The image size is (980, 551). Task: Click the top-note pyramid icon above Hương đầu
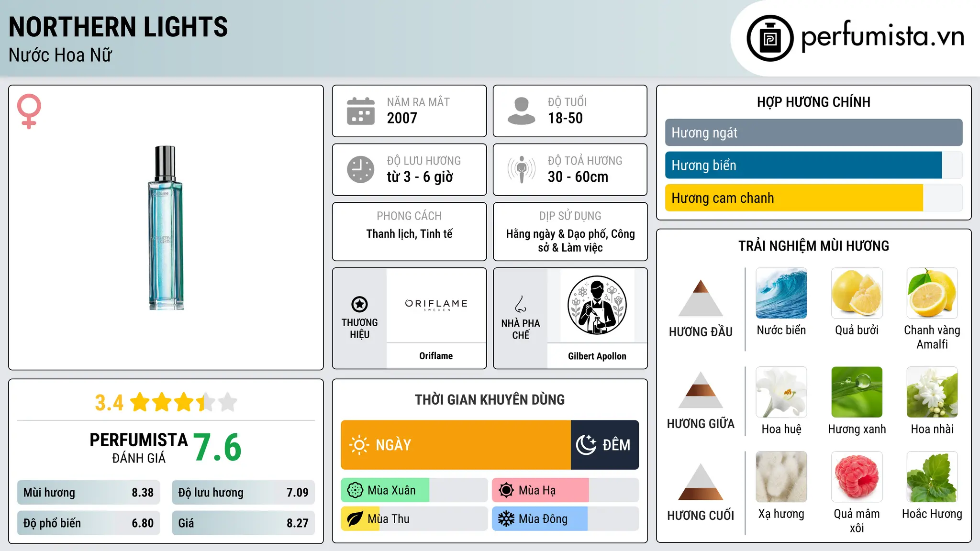(x=701, y=298)
